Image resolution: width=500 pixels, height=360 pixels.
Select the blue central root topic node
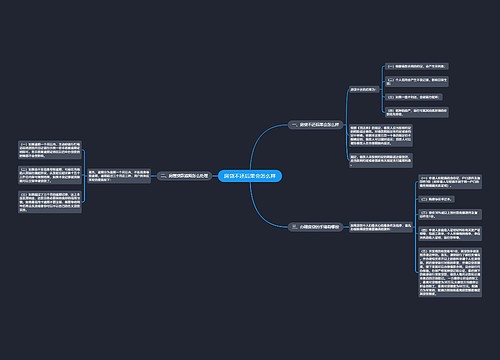[x=250, y=176]
